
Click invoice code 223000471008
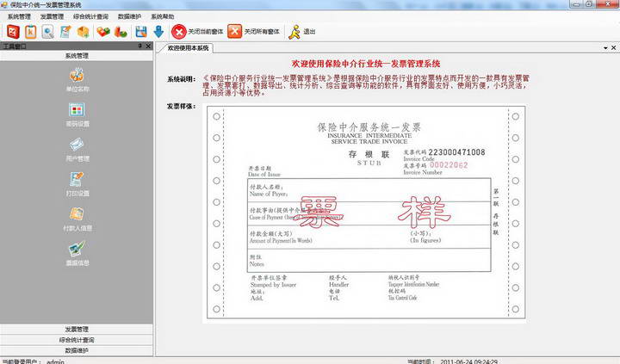pyautogui.click(x=456, y=152)
